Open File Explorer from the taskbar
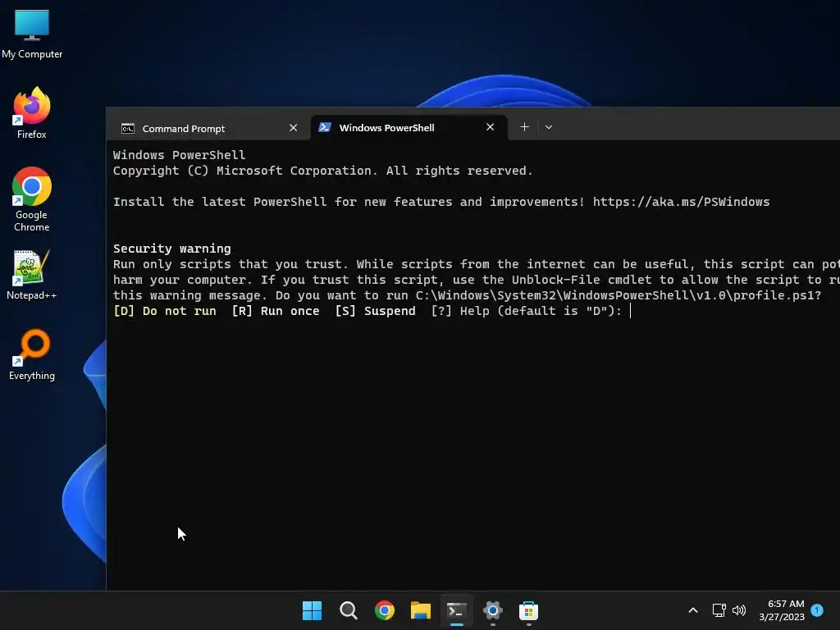This screenshot has width=840, height=630. 421,610
